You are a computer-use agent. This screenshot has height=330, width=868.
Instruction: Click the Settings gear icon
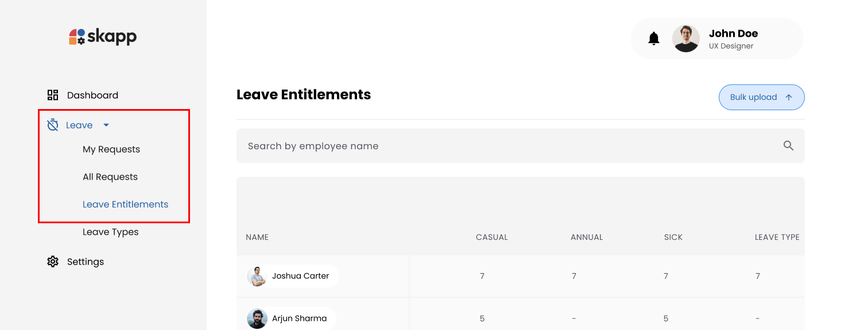[53, 262]
